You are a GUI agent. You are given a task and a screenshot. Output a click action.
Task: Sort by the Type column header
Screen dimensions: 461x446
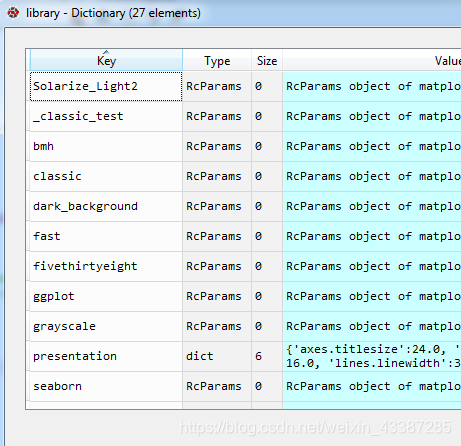point(217,60)
